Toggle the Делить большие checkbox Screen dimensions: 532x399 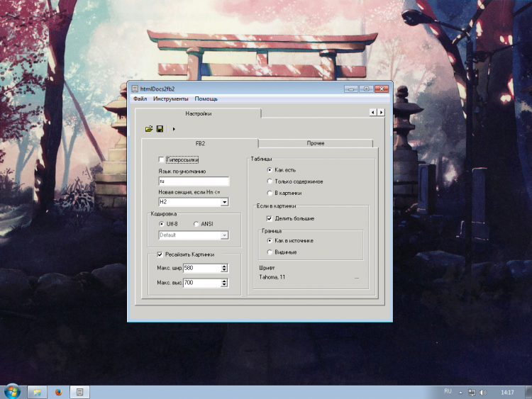point(269,218)
